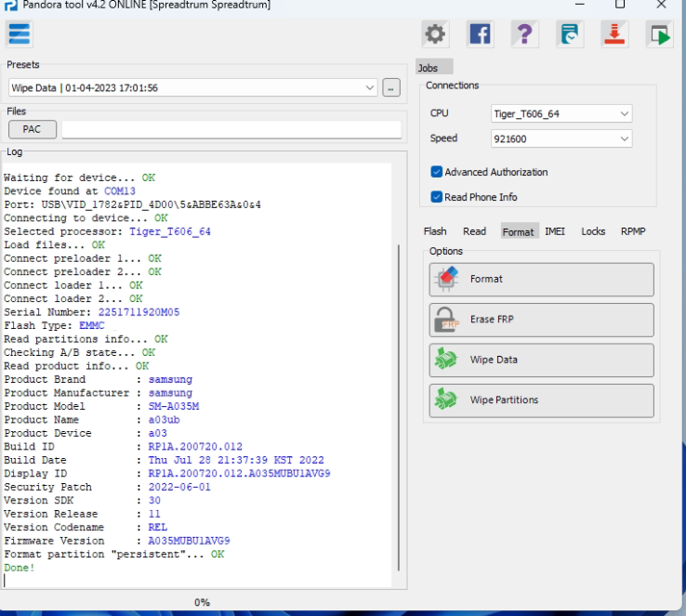
Task: Click the green shredder icon beside Wipe Partitions
Action: click(446, 400)
